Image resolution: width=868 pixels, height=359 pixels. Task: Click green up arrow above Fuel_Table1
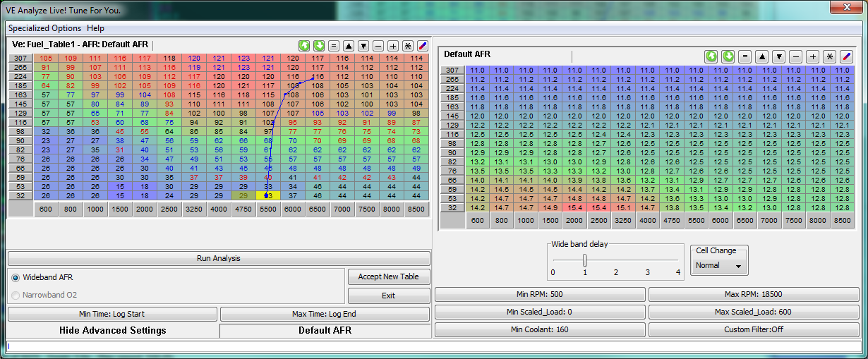304,44
